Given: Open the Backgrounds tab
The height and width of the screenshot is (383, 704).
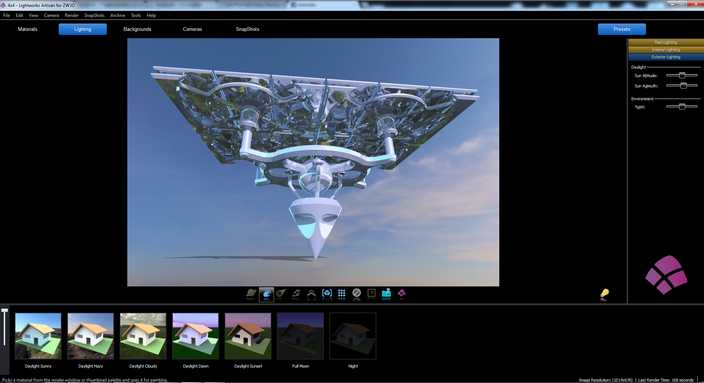Looking at the screenshot, I should tap(137, 29).
